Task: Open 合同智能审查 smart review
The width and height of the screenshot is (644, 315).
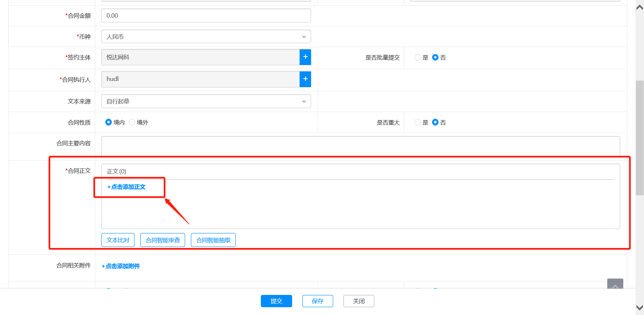Action: [x=163, y=240]
